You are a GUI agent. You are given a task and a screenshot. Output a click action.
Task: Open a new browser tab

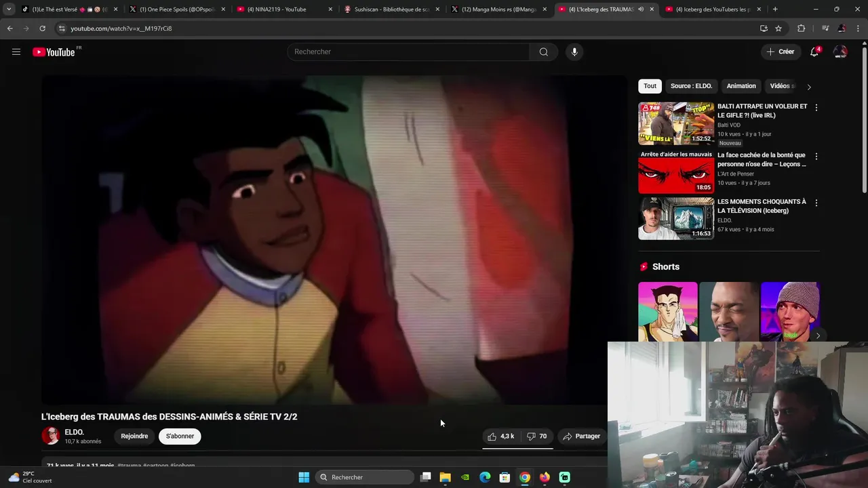775,9
